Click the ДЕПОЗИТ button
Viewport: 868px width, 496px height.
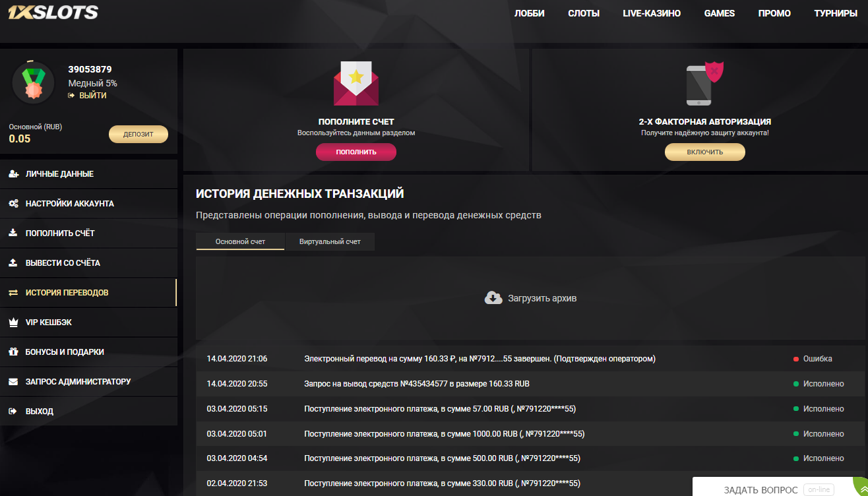[x=139, y=135]
